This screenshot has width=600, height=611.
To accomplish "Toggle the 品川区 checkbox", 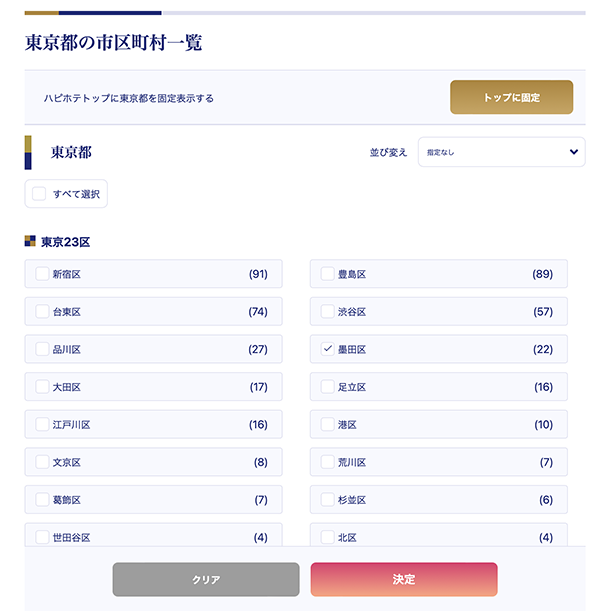I will [x=42, y=349].
